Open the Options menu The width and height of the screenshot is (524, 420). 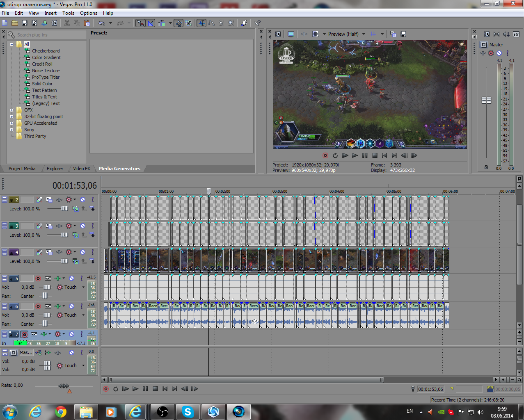point(89,13)
